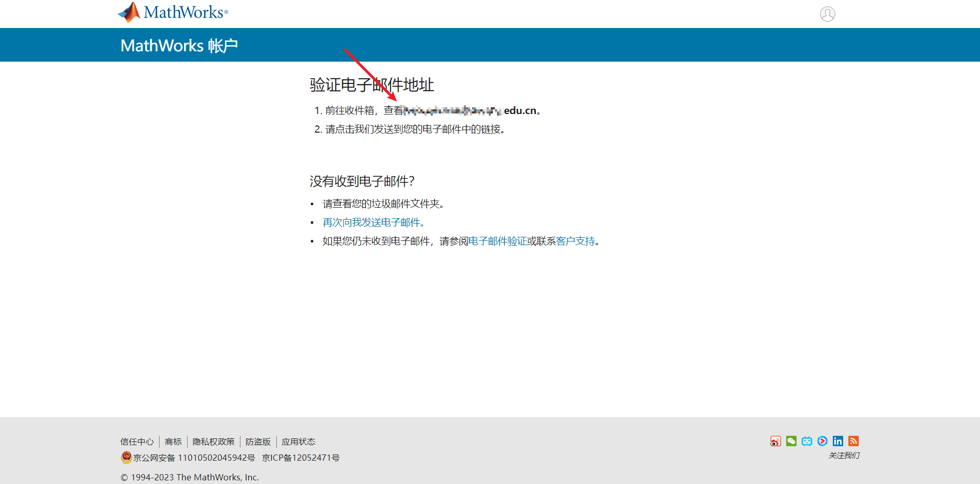Open the 隐私权政策 policy link
The width and height of the screenshot is (980, 484).
[212, 442]
